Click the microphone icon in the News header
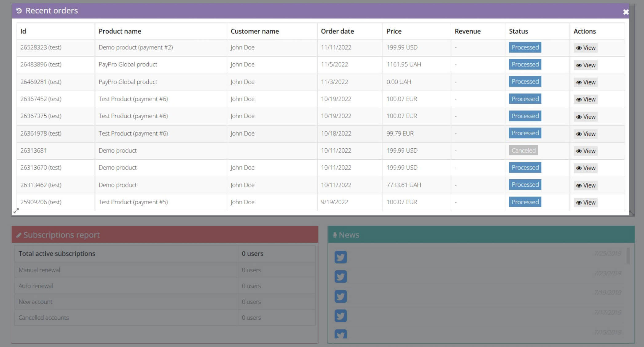This screenshot has width=644, height=347. [335, 234]
